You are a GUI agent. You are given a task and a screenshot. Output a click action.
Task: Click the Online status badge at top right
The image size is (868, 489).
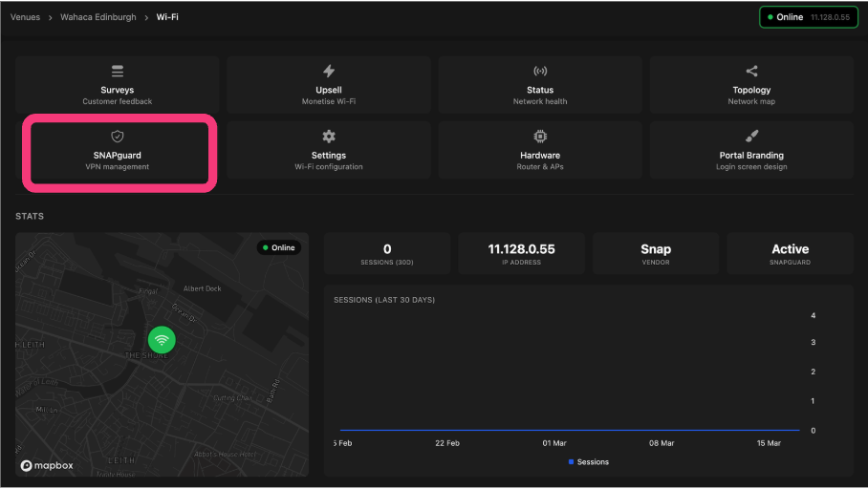[808, 17]
